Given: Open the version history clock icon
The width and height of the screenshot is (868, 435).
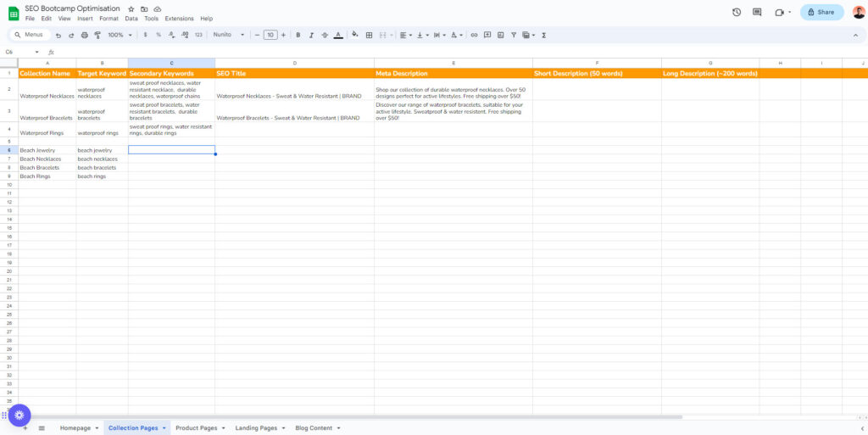Looking at the screenshot, I should click(x=736, y=12).
